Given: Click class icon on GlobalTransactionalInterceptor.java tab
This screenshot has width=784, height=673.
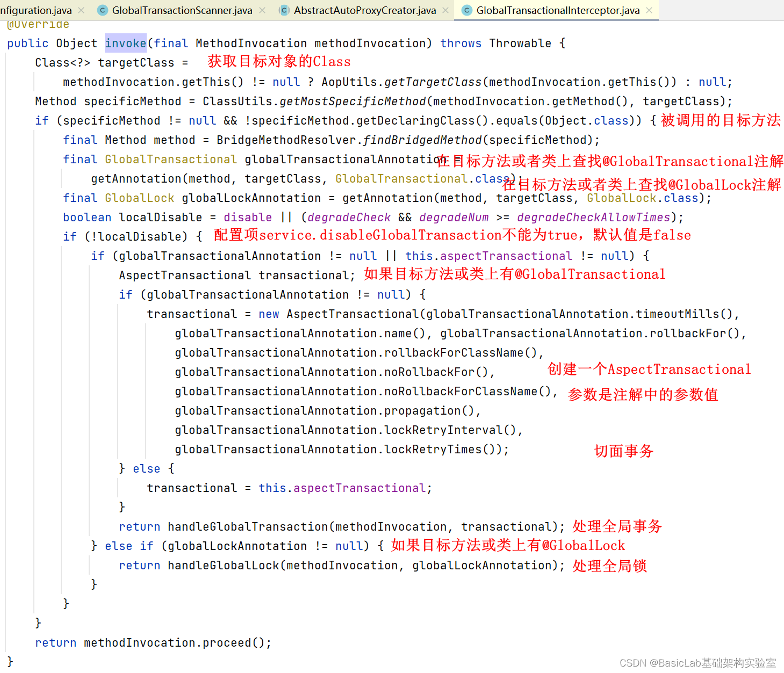Looking at the screenshot, I should coord(466,10).
